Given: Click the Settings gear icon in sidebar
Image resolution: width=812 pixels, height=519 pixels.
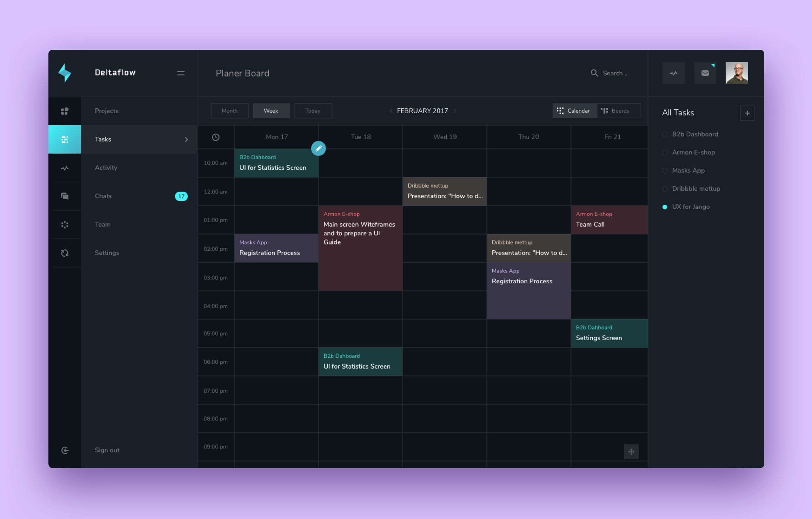Looking at the screenshot, I should point(65,252).
